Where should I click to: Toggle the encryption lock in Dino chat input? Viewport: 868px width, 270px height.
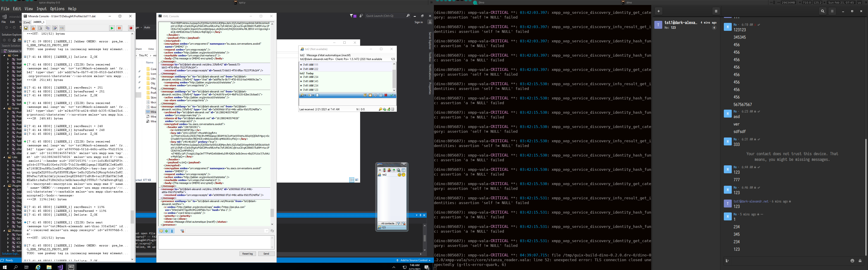click(x=860, y=260)
